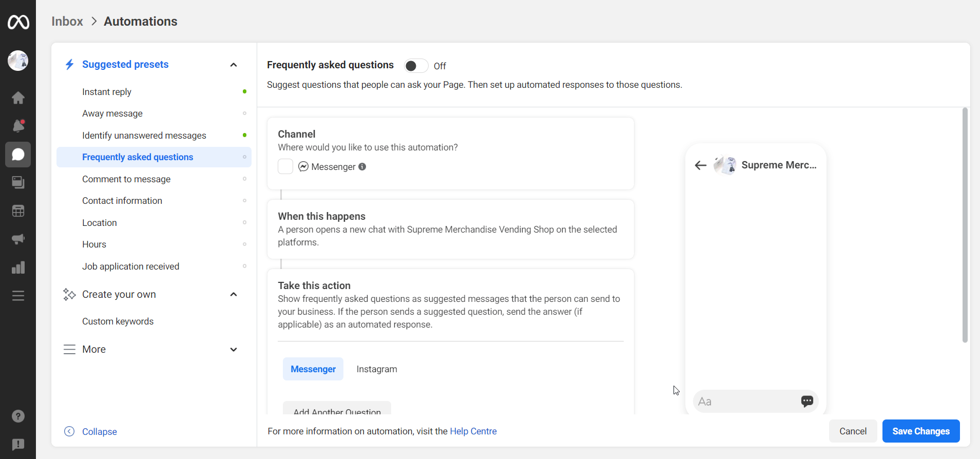Click the Messenger logo in Channel

[303, 166]
